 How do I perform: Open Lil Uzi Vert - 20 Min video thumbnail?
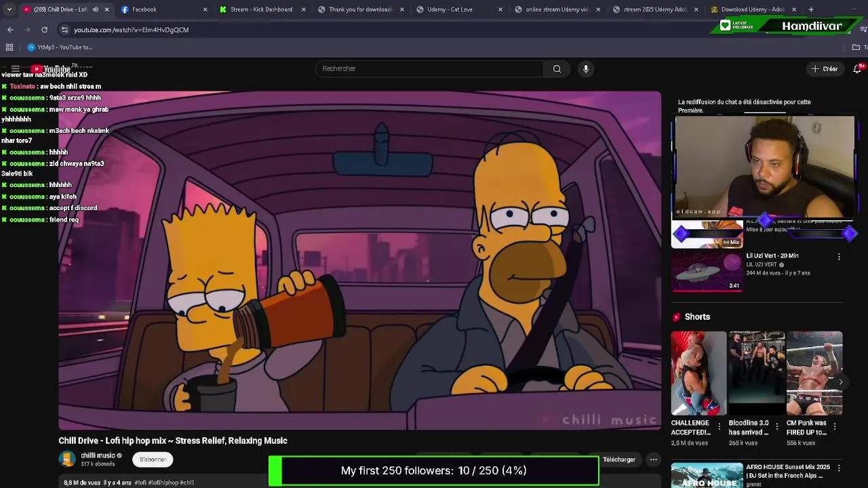707,271
